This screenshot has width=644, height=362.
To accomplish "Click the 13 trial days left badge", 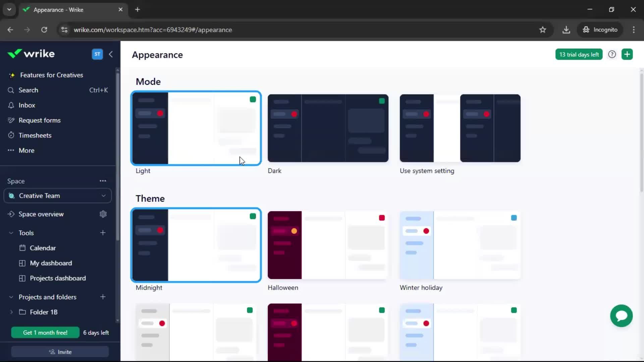I will pos(579,54).
